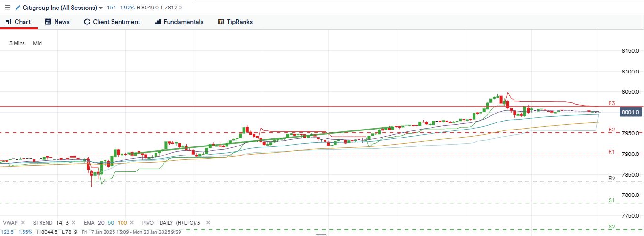Click the STREND indicator label

click(43, 223)
